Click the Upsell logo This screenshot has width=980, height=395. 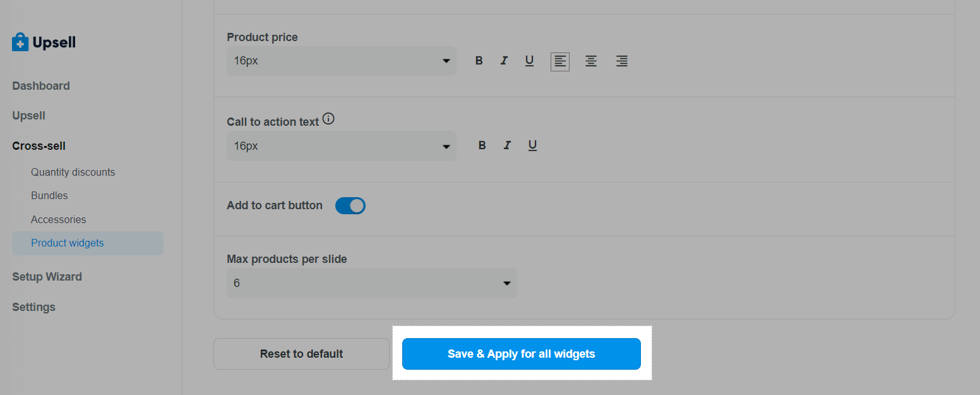[44, 42]
